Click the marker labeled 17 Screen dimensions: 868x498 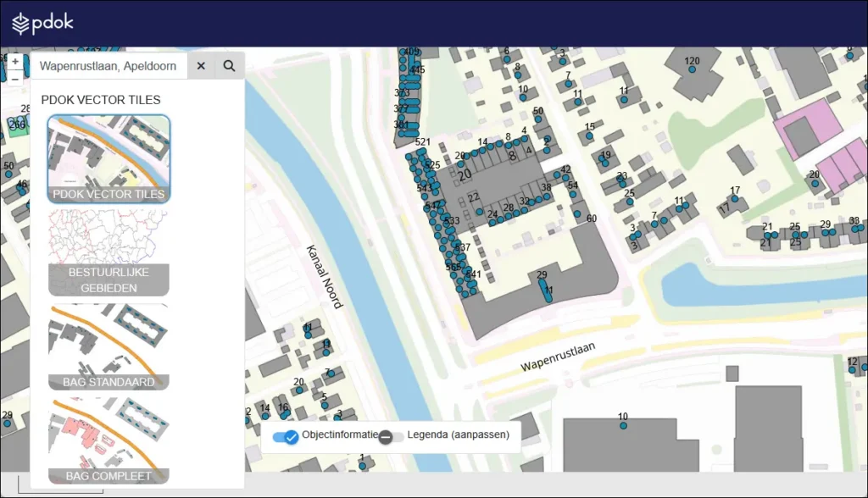(734, 199)
